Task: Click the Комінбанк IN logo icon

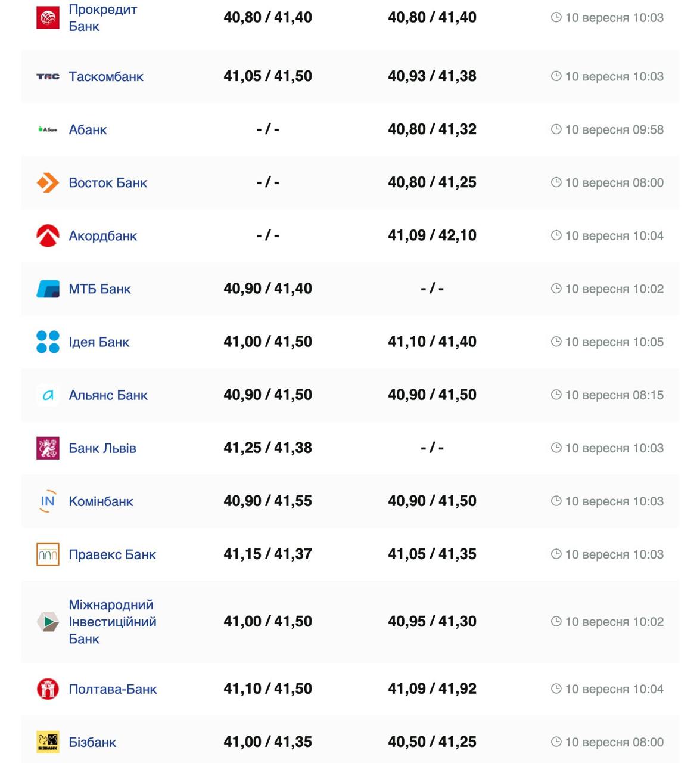Action: pos(48,501)
